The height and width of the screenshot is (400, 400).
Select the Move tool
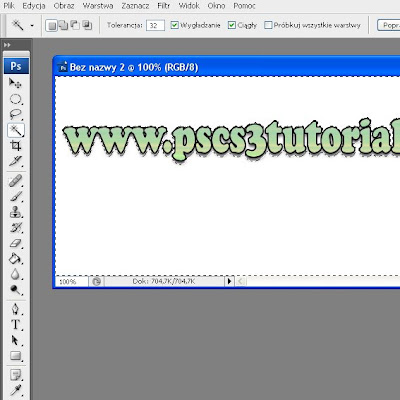[x=15, y=83]
